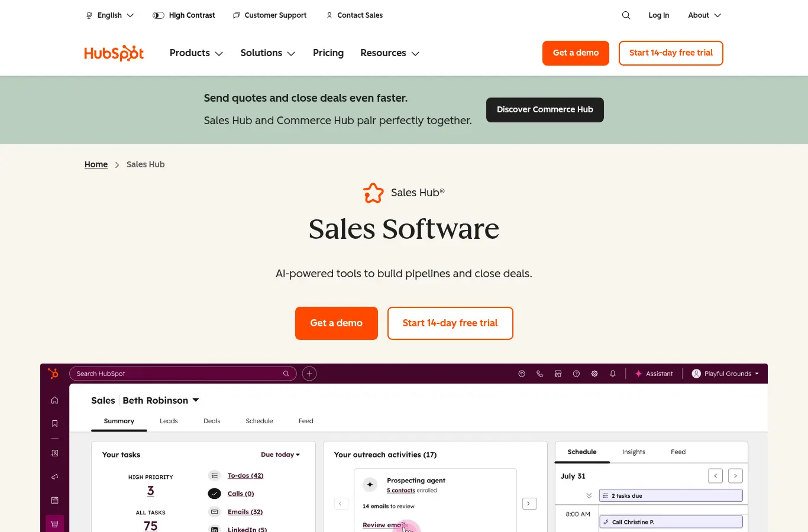The width and height of the screenshot is (808, 532).
Task: Expand the Solutions menu
Action: [x=268, y=53]
